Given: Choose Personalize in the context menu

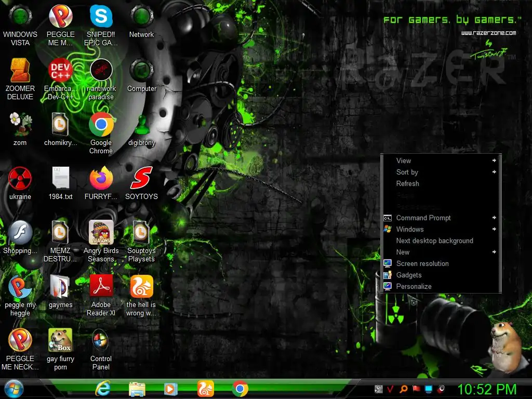Looking at the screenshot, I should 441,286.
